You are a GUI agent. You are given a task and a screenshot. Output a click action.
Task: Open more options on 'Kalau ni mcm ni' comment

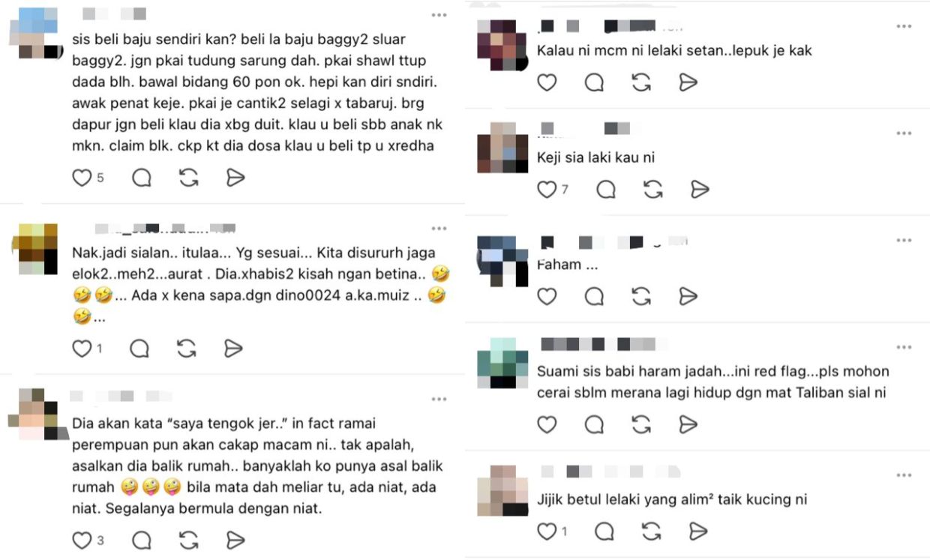click(x=904, y=26)
